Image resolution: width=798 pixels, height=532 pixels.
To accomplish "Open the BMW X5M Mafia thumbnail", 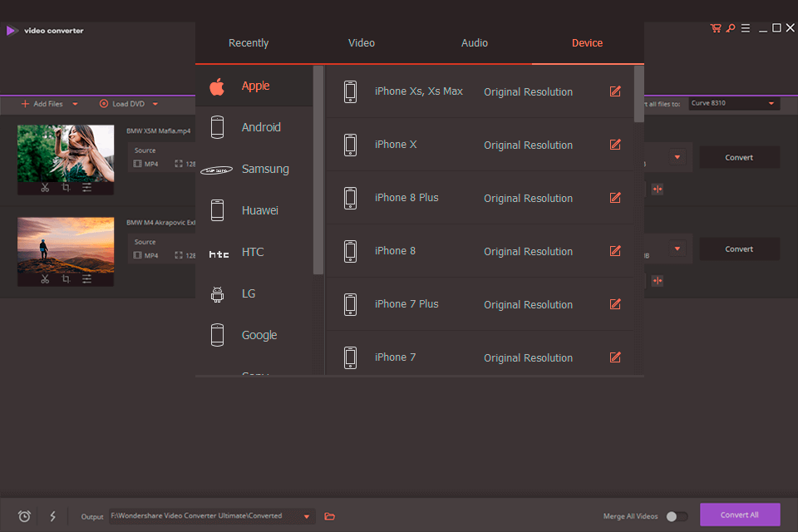I will 66,154.
